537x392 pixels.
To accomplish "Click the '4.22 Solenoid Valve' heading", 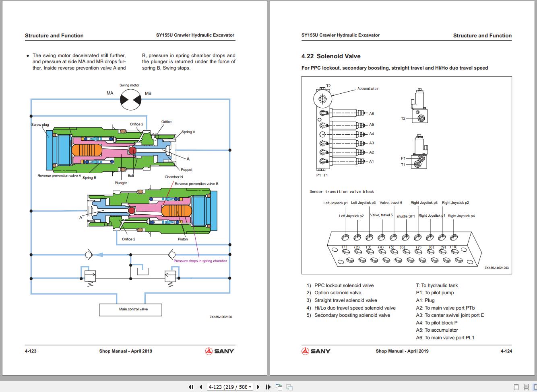I will 331,56.
